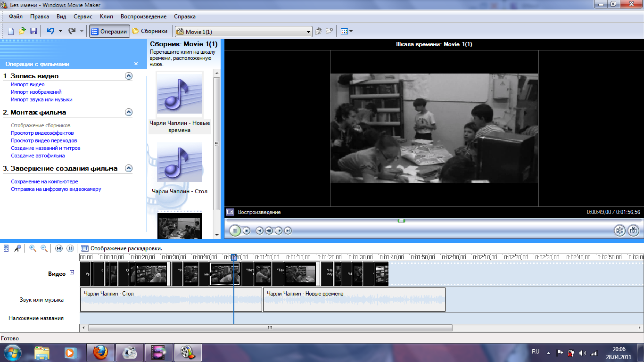Save the project with the floppy disk icon
The image size is (644, 362).
pyautogui.click(x=33, y=31)
